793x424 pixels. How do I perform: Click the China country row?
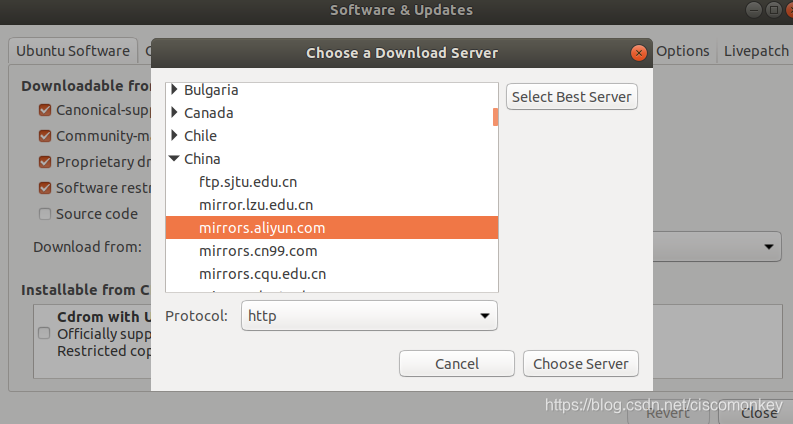pyautogui.click(x=332, y=159)
